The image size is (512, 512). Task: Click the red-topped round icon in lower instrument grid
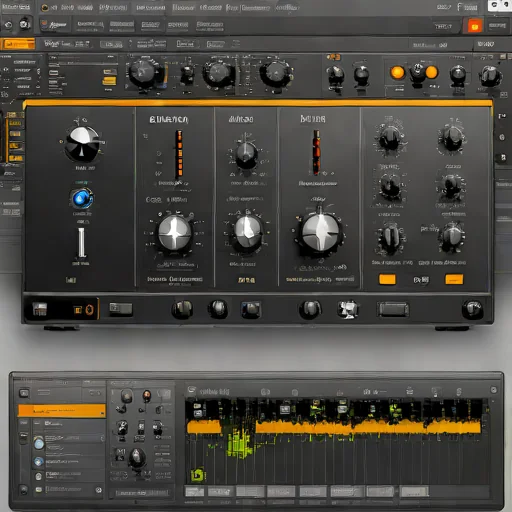coord(146,396)
